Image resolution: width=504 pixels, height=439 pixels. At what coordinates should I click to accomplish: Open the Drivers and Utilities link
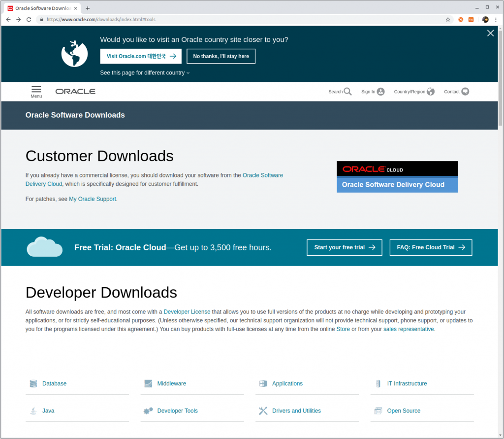point(296,411)
